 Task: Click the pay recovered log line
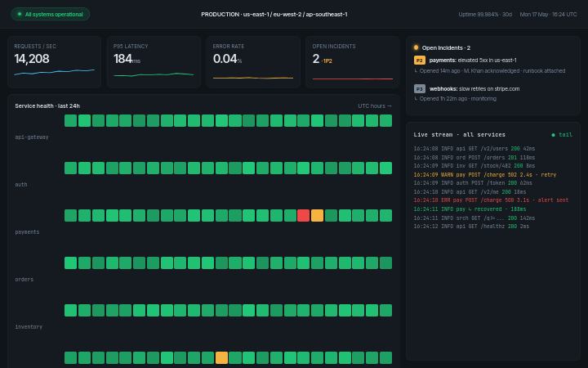[470, 209]
